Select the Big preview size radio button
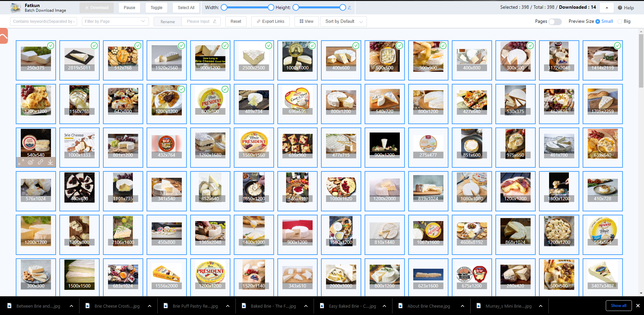Viewport: 644px width, 315px height. (620, 21)
